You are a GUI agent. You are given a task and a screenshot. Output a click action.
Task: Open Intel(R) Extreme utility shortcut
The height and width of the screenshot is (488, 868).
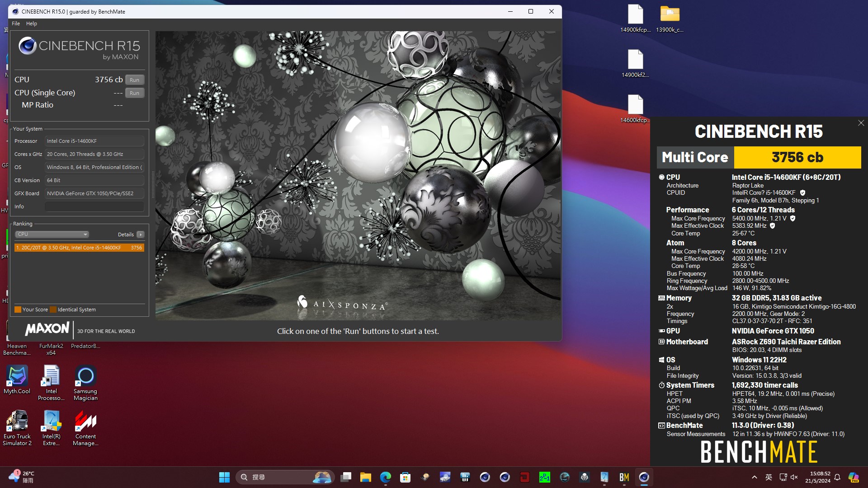[x=51, y=428]
